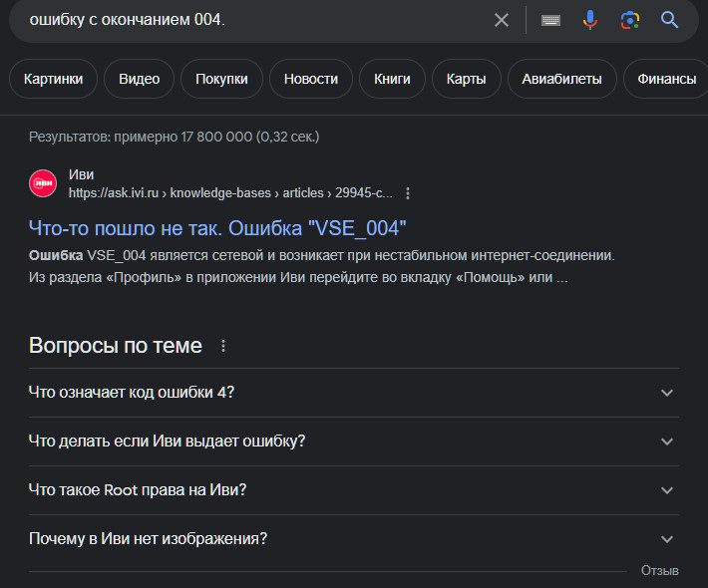Expand 'Что делать если Иви выдает ошибку?'
708x588 pixels.
(x=667, y=441)
